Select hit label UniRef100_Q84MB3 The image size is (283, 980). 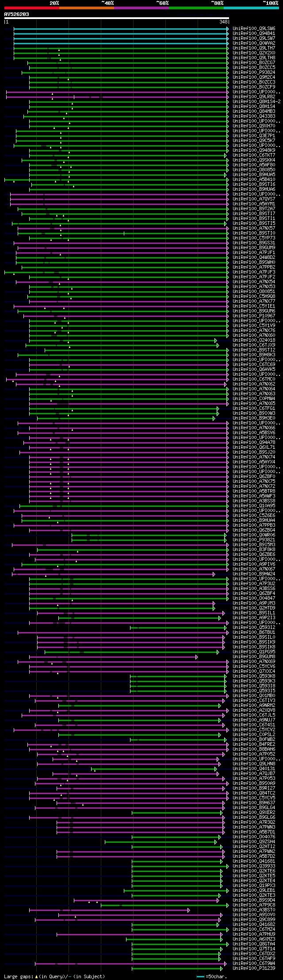coord(254,112)
